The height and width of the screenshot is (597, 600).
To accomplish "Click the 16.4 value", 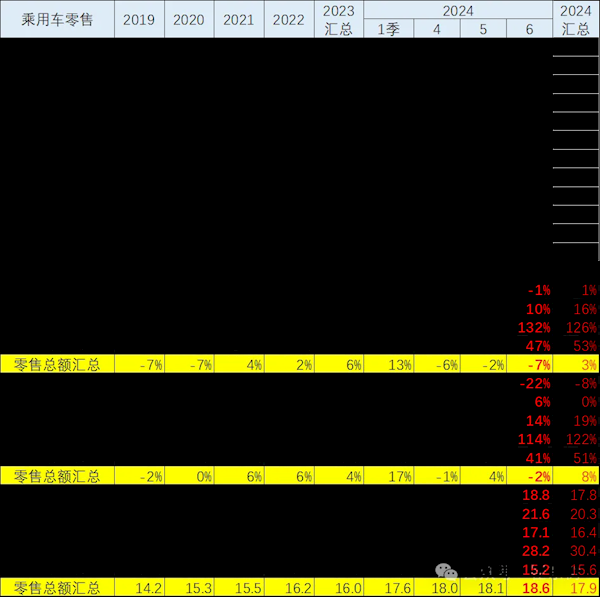I will click(x=584, y=532).
